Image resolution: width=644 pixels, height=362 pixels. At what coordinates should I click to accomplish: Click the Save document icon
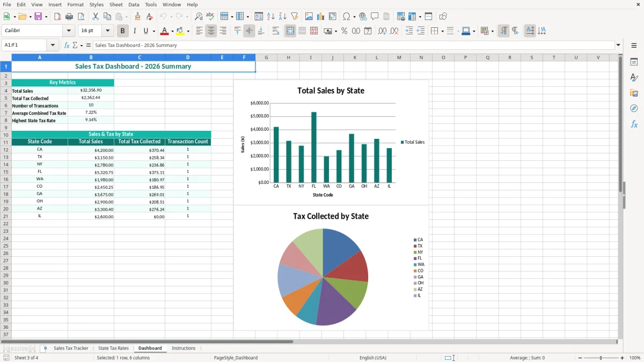coord(38,17)
